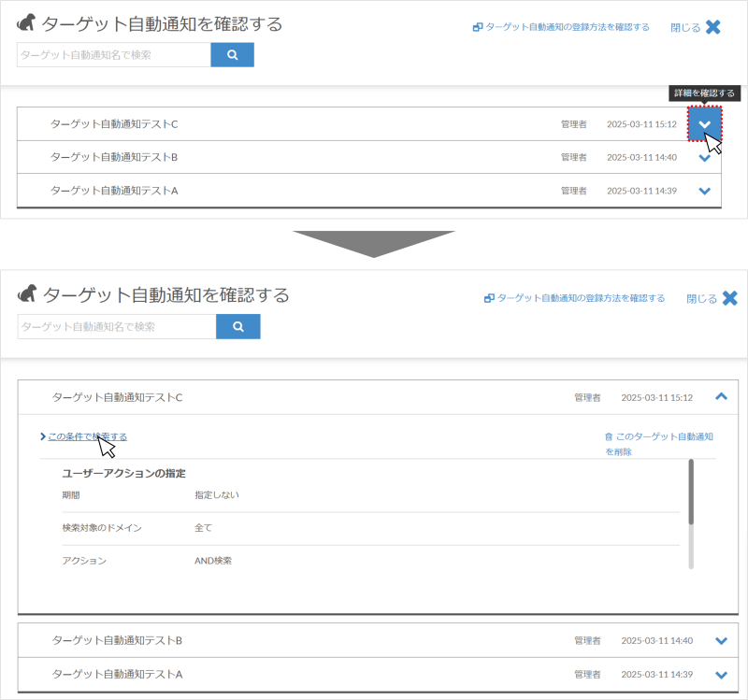Screen dimensions: 748x700
Task: Click date 2025-03-11 14:39 in bottom panel
Action: (x=657, y=674)
